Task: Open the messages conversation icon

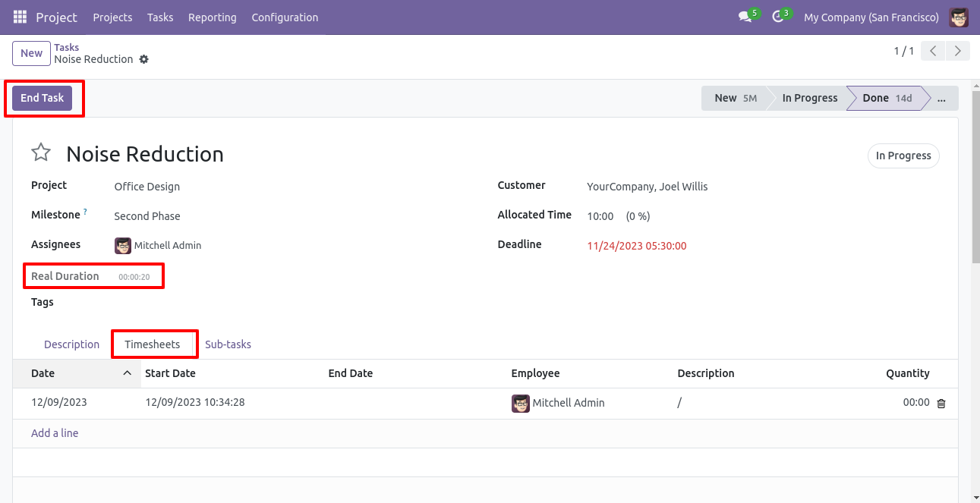Action: (745, 17)
